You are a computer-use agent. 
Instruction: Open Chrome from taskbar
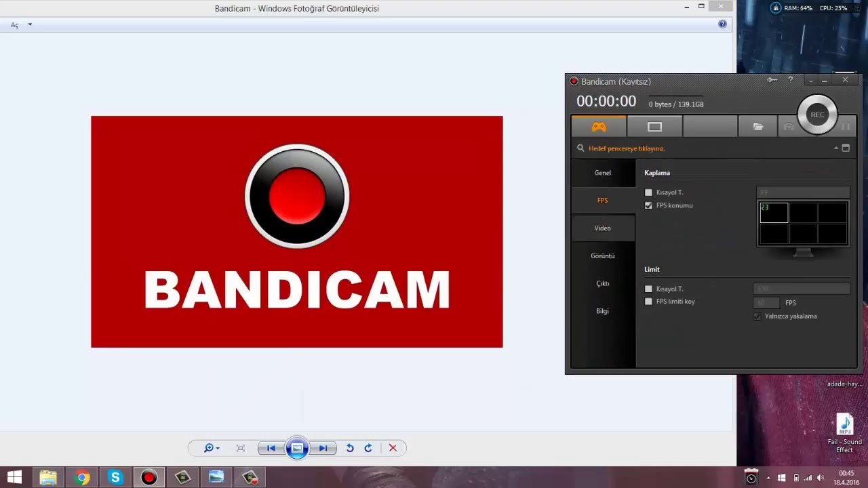[x=82, y=477]
